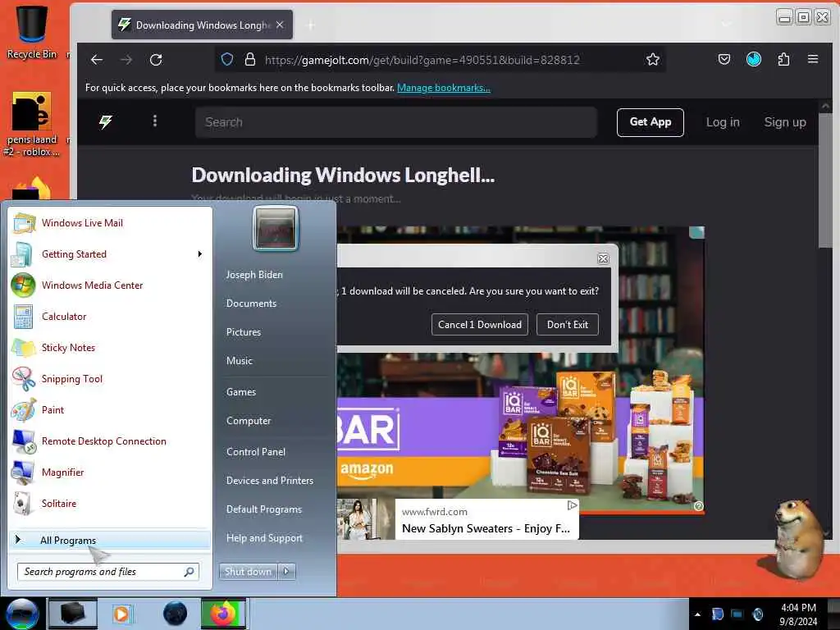Open Recycle Bin on desktop
The image size is (840, 630).
32,32
